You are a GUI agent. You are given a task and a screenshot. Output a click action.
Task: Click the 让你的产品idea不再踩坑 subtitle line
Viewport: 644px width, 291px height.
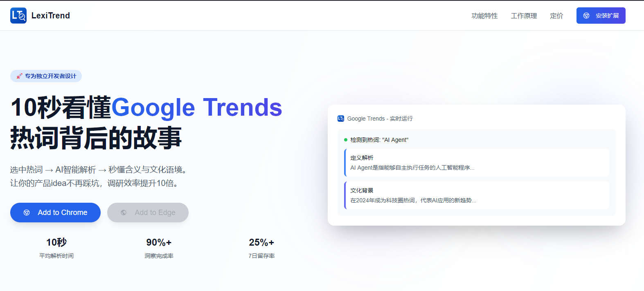pyautogui.click(x=95, y=183)
